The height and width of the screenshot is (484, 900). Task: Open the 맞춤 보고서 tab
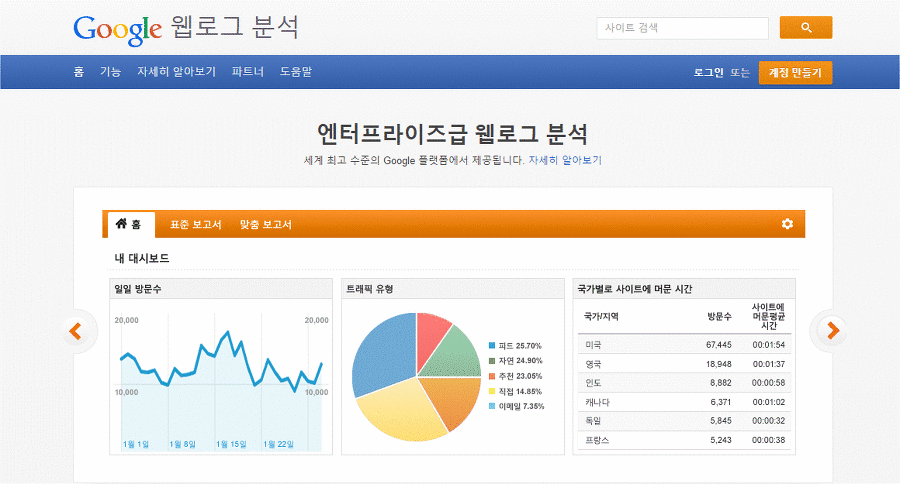pyautogui.click(x=266, y=224)
